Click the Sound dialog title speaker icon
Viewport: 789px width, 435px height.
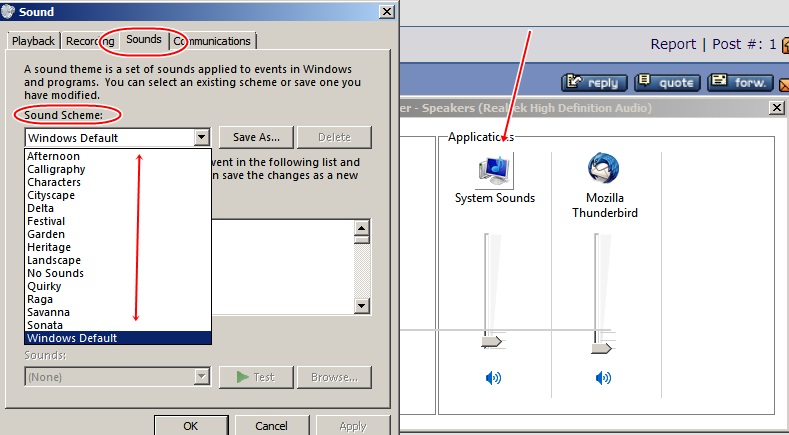pyautogui.click(x=8, y=11)
